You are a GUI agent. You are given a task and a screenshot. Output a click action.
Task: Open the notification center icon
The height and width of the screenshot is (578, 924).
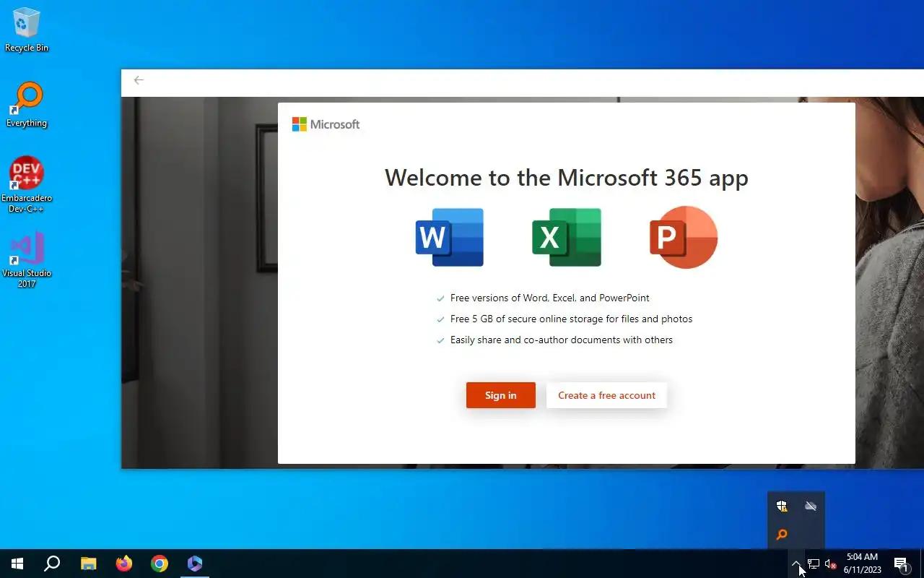point(902,564)
